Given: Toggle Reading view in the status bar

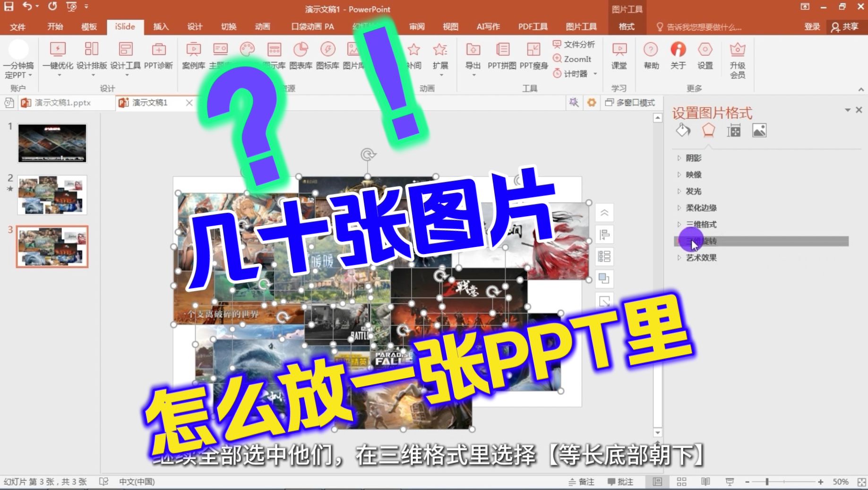Looking at the screenshot, I should (705, 481).
